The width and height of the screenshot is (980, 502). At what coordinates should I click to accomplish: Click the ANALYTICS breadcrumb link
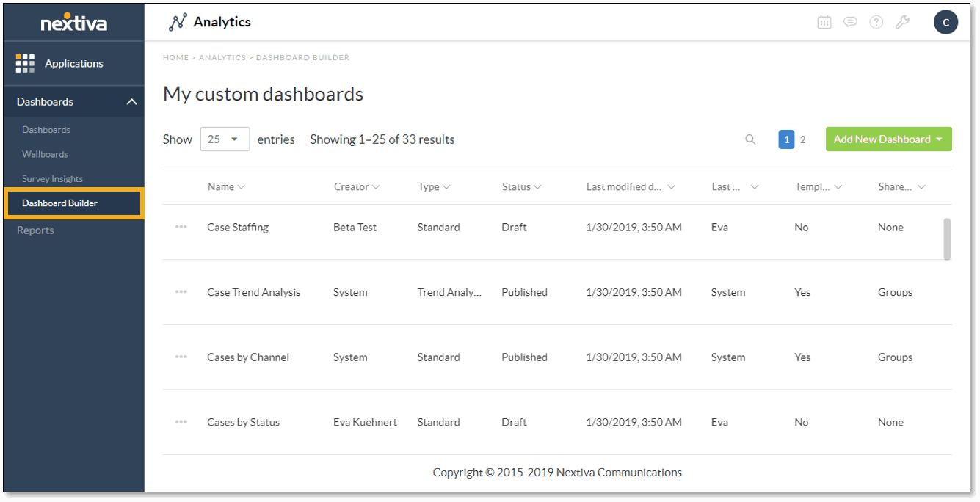pos(223,57)
